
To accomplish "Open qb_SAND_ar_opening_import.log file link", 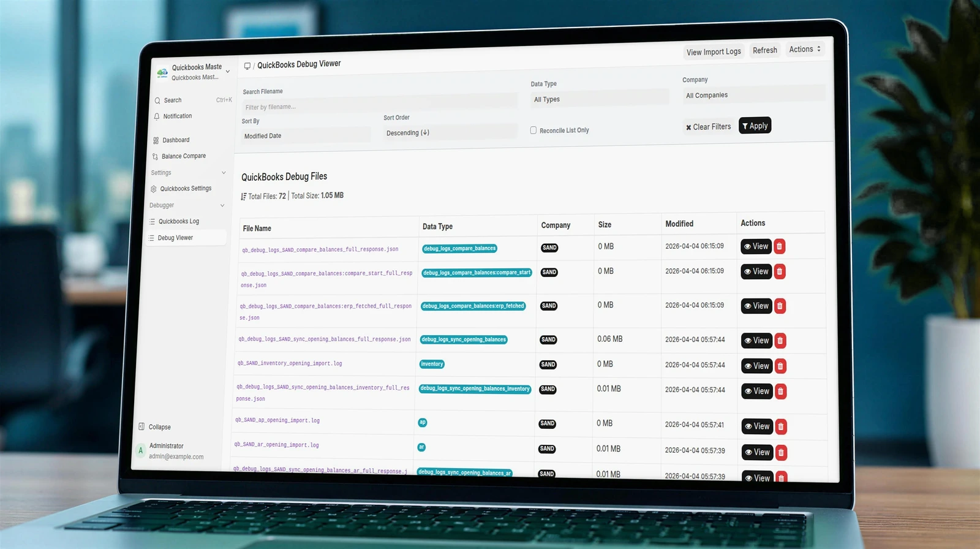I will [x=276, y=445].
